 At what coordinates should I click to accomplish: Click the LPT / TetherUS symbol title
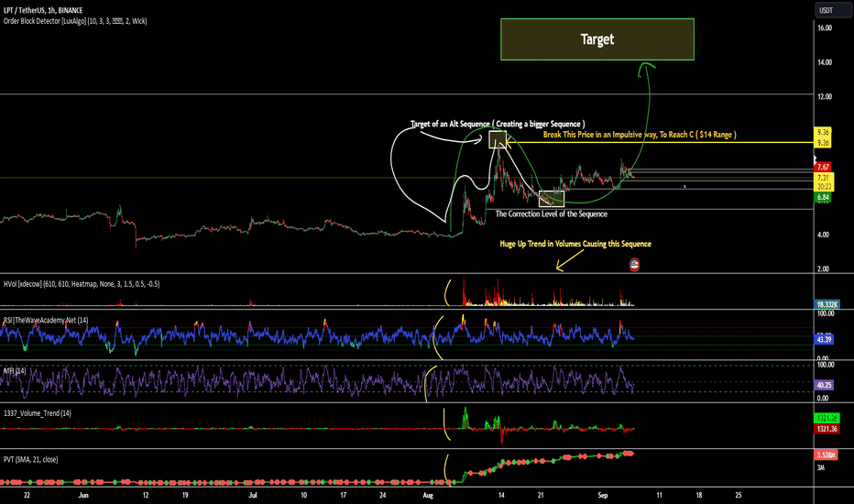coord(43,10)
